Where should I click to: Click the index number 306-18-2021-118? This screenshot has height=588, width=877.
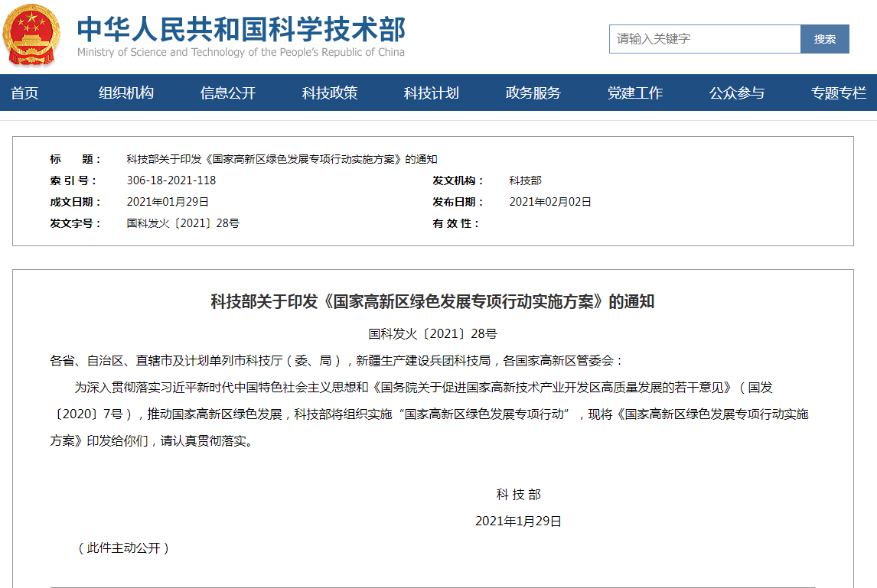(x=171, y=180)
